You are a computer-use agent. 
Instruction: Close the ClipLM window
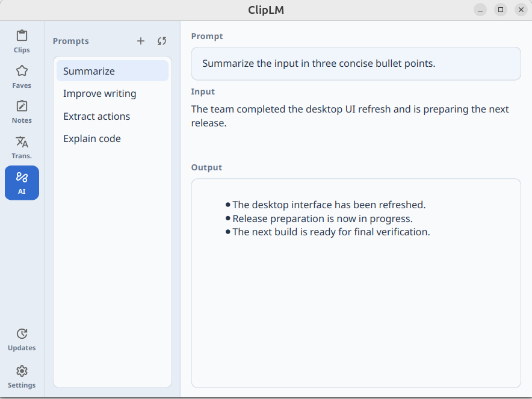pos(521,10)
